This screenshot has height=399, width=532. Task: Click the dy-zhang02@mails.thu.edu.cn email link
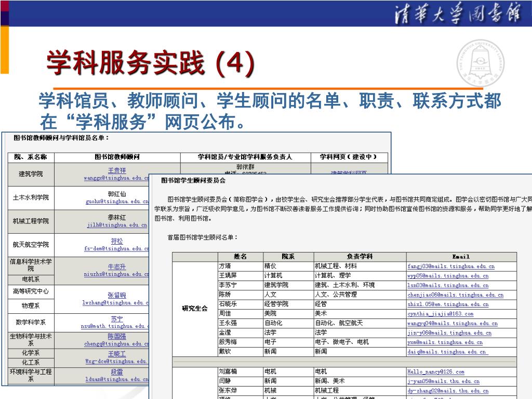pos(448,391)
